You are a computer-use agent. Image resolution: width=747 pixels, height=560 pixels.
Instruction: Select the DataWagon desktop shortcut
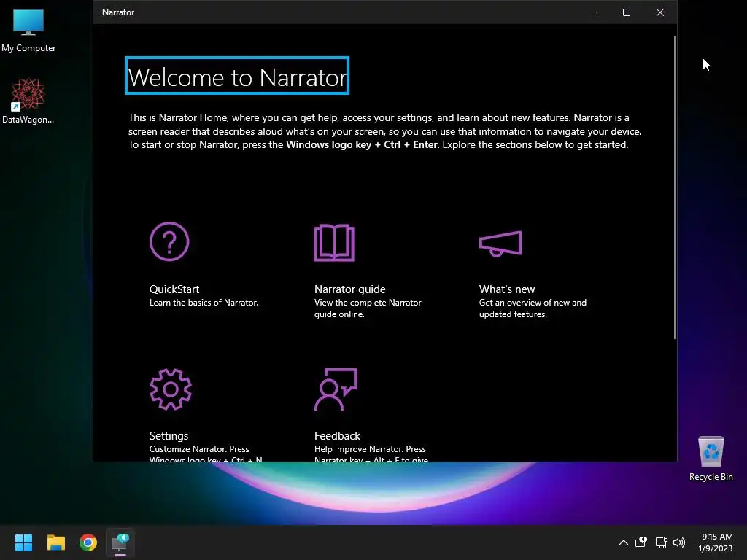[28, 101]
